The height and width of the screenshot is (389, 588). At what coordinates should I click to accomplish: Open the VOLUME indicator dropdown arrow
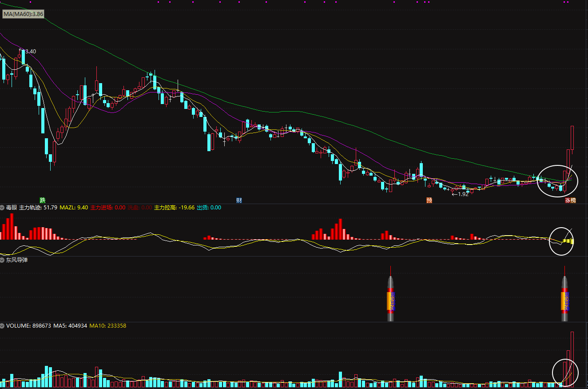[2, 326]
